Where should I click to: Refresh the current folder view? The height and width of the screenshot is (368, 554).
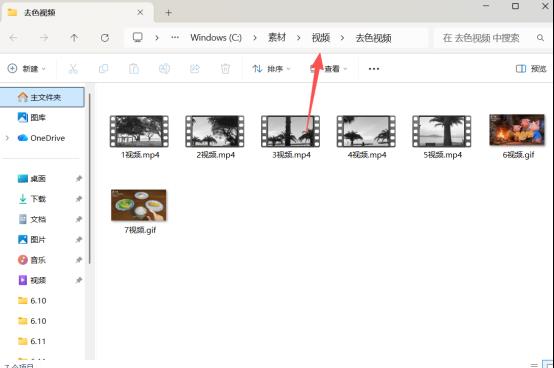pyautogui.click(x=105, y=38)
